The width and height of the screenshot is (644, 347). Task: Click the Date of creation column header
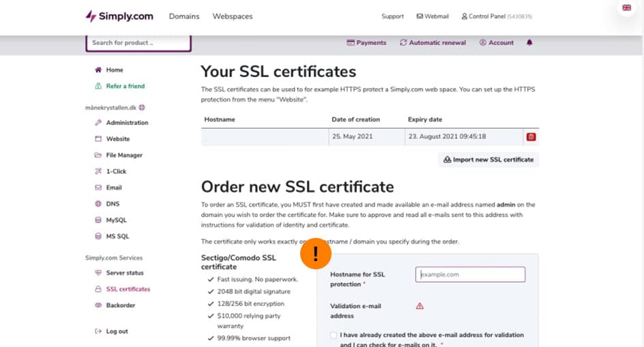(x=355, y=119)
